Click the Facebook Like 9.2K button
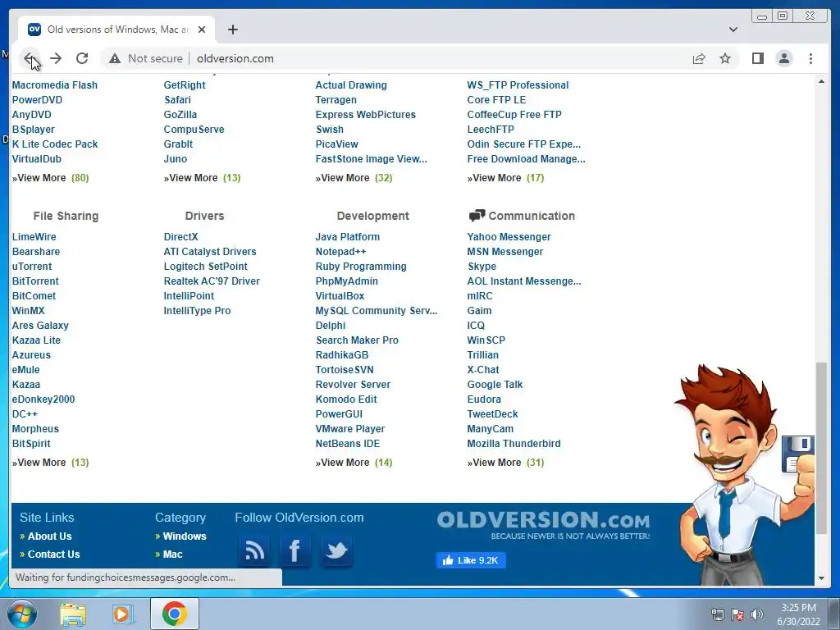 click(x=470, y=560)
